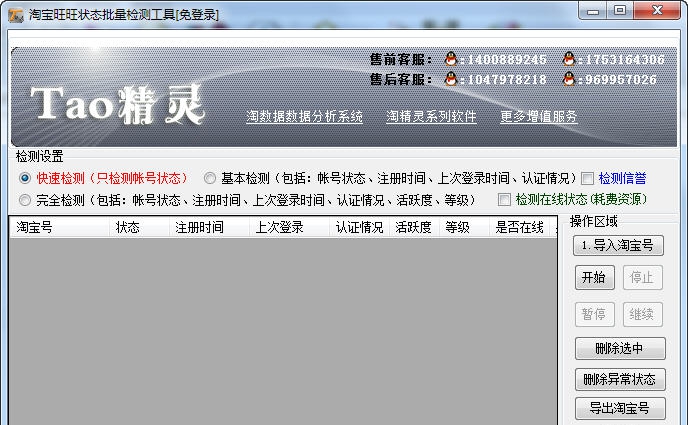Sort by 注册时间 column header
This screenshot has width=688, height=425.
[x=209, y=227]
